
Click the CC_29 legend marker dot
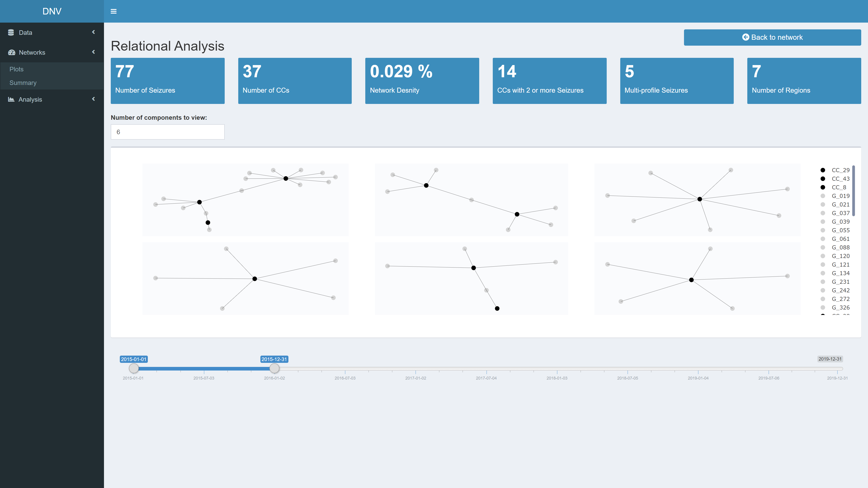(823, 170)
